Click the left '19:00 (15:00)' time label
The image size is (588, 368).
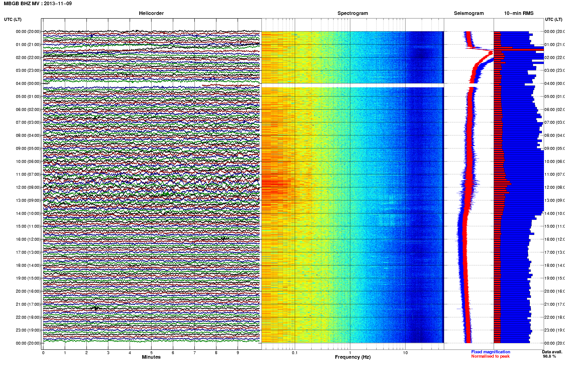point(28,278)
